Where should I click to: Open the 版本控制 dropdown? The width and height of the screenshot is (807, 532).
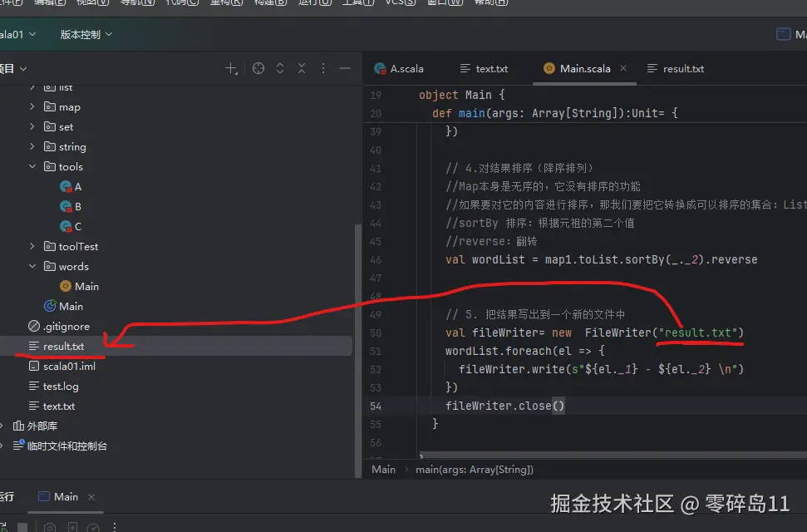point(86,35)
